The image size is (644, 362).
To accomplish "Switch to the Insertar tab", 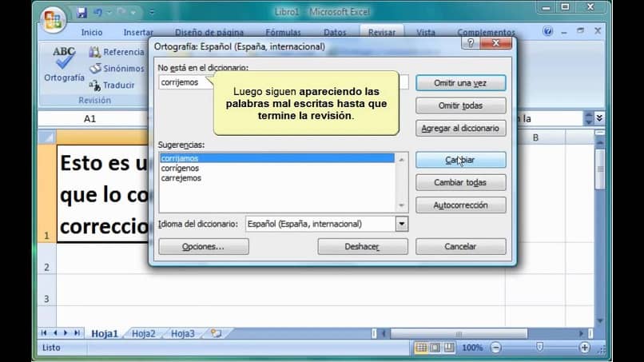I will [x=138, y=32].
